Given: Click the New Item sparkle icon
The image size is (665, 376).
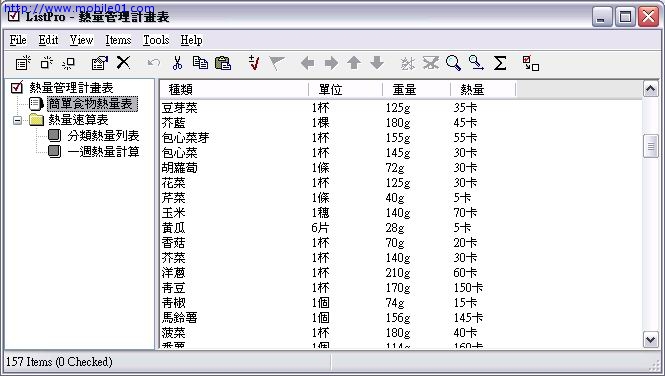Looking at the screenshot, I should click(46, 63).
